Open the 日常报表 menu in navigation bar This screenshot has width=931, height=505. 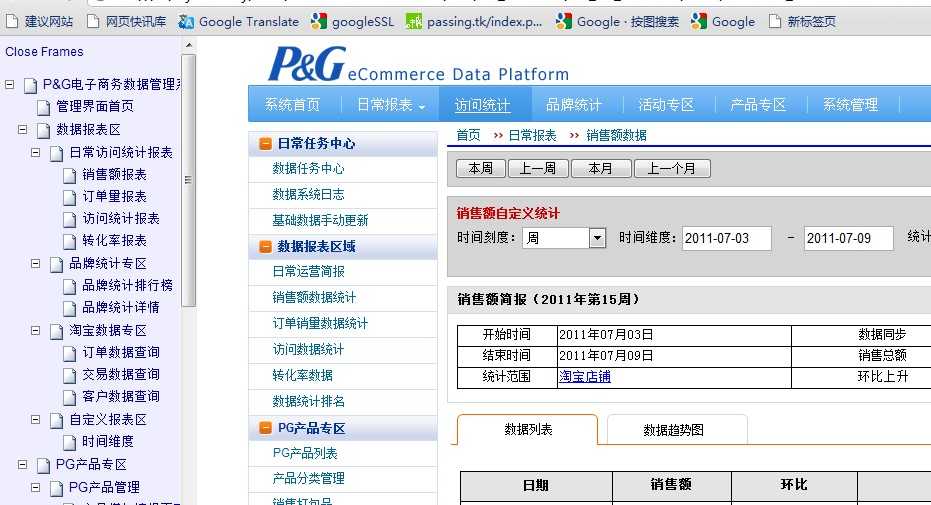tap(391, 105)
